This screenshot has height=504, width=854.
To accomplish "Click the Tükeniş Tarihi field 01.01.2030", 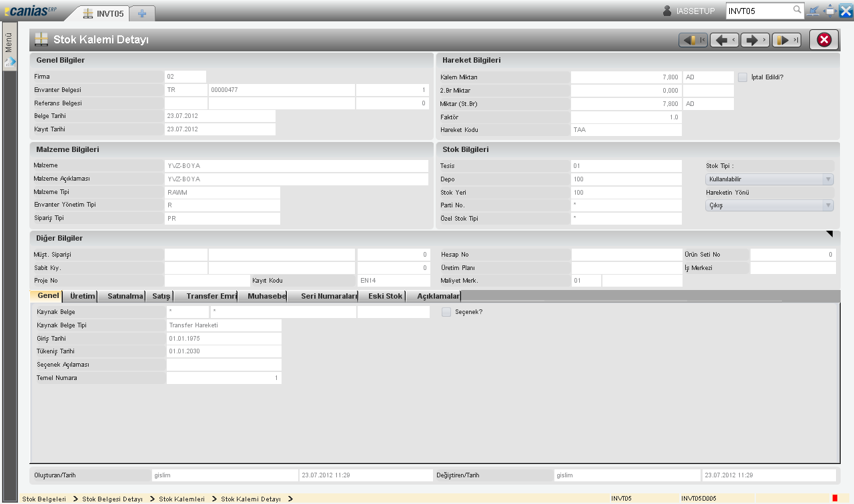I will [x=224, y=351].
